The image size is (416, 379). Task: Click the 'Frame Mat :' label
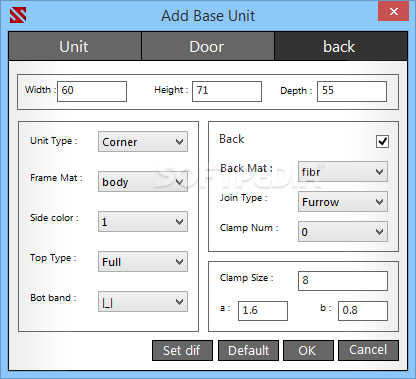pos(56,178)
